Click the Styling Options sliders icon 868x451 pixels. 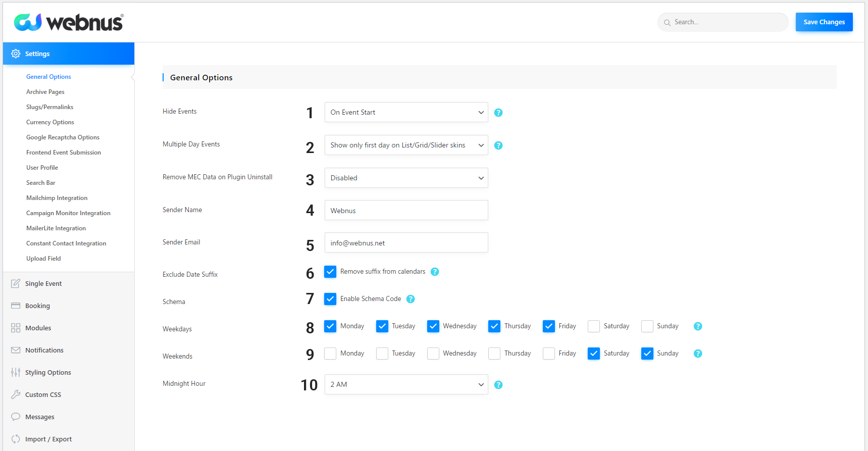(x=16, y=372)
